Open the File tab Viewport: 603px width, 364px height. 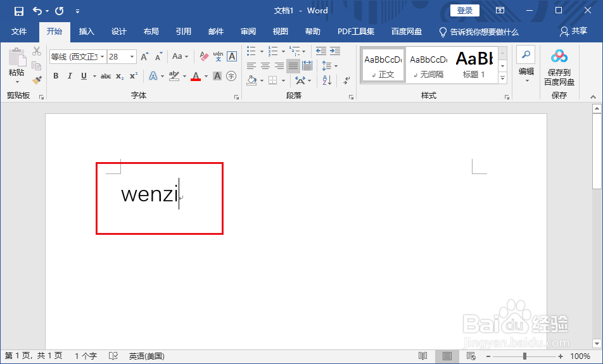[x=19, y=32]
